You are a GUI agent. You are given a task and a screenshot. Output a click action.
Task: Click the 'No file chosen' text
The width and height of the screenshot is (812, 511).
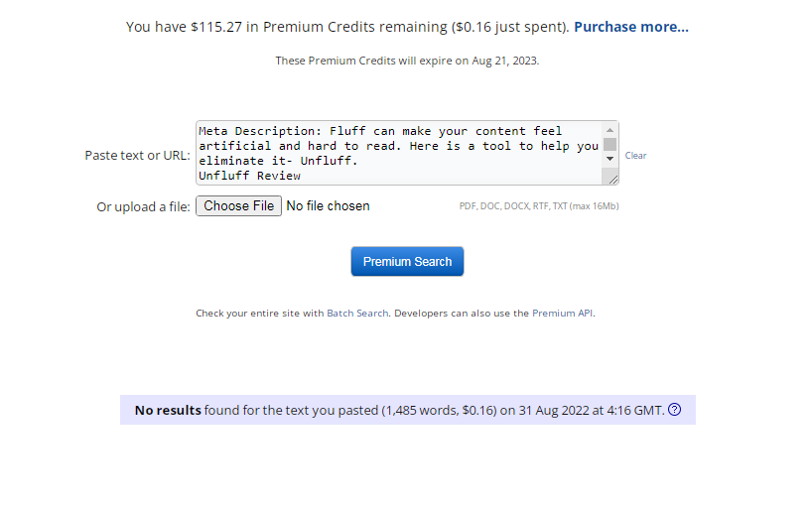coord(328,206)
